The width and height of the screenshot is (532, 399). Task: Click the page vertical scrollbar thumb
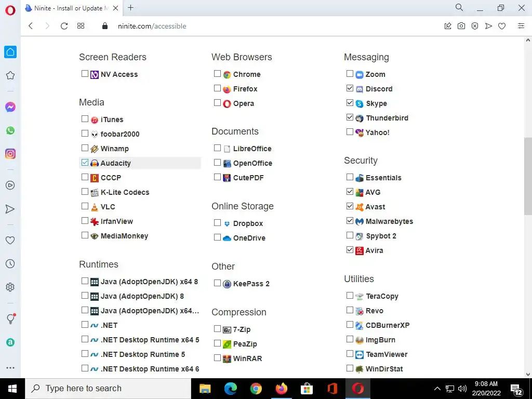click(528, 176)
